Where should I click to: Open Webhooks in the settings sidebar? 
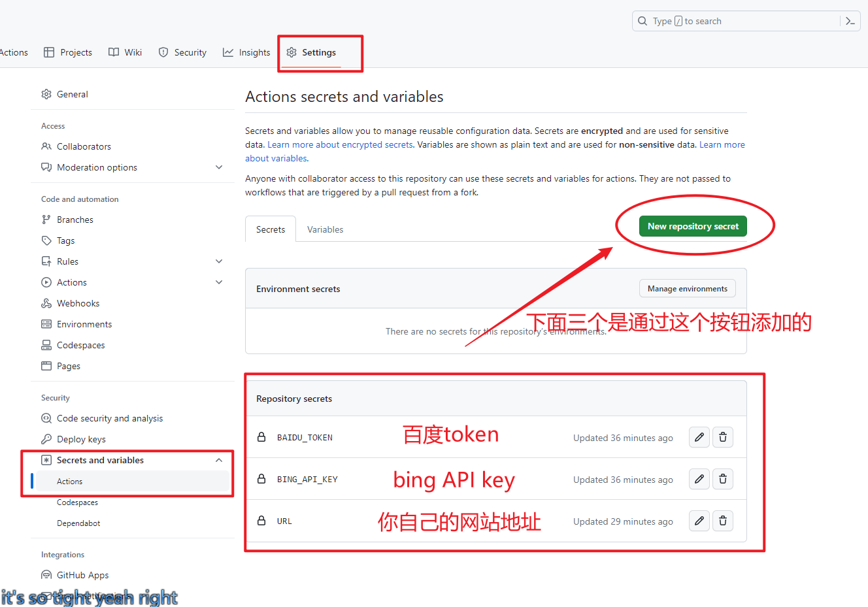pos(78,303)
